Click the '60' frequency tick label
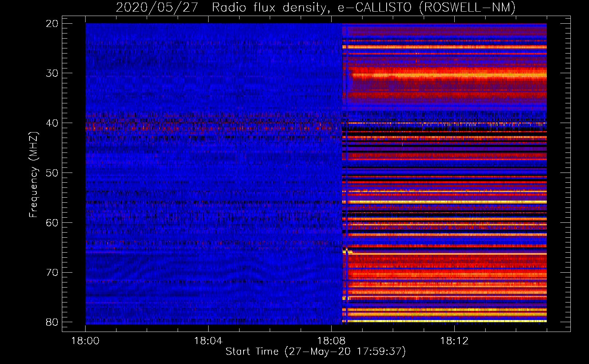This screenshot has height=364, width=589. click(x=52, y=223)
